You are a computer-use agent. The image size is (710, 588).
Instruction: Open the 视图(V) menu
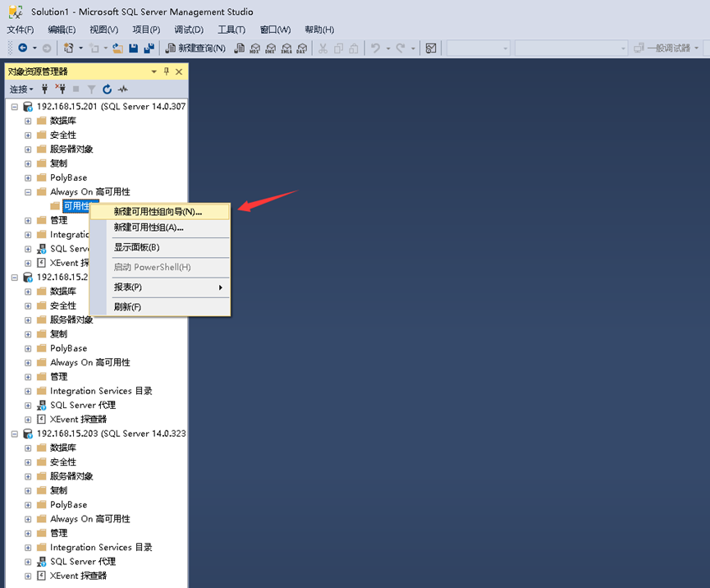103,30
